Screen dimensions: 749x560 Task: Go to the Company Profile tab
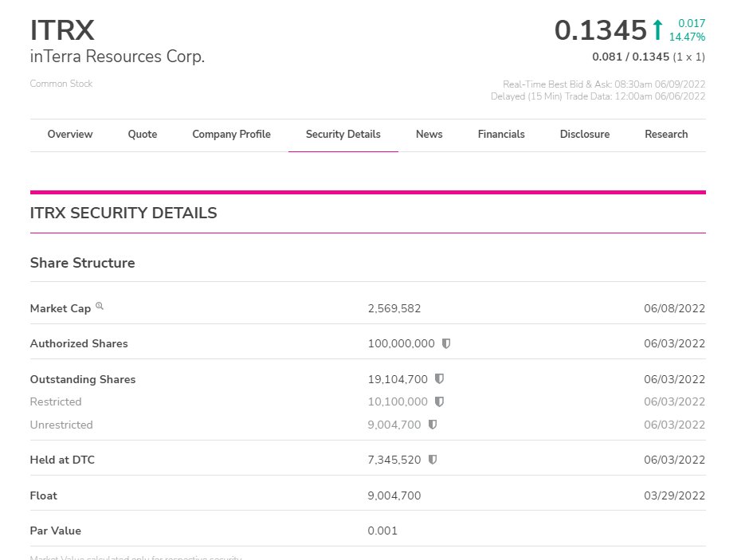tap(231, 134)
